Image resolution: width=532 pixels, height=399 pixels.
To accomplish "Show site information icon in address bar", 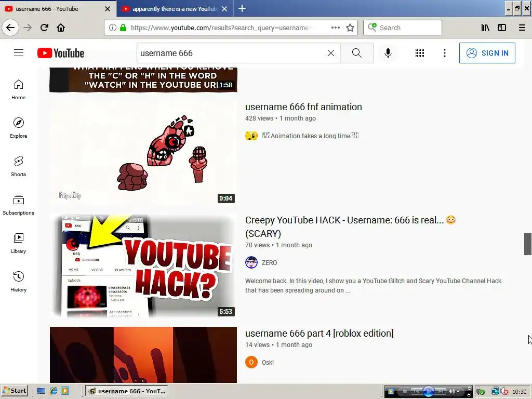I will 112,28.
